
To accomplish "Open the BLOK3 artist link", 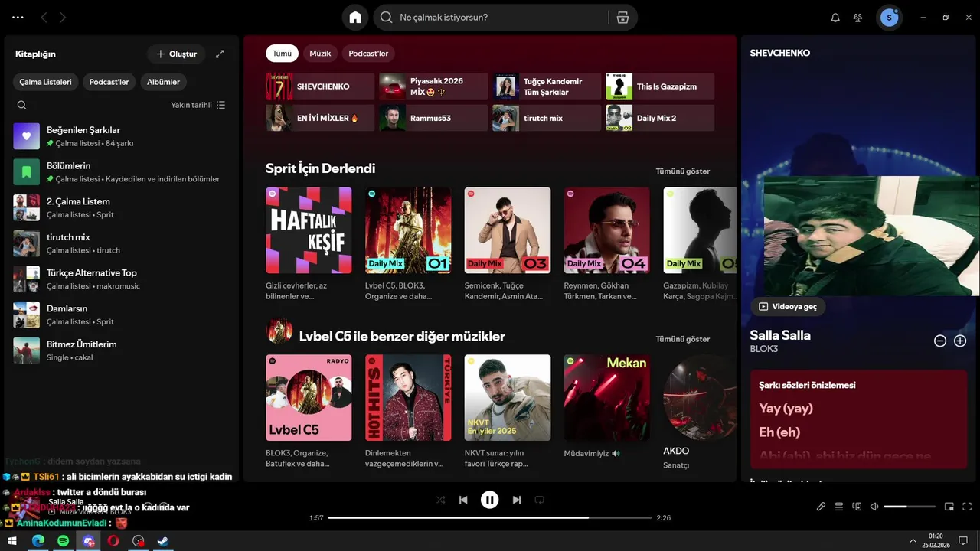I will (764, 349).
